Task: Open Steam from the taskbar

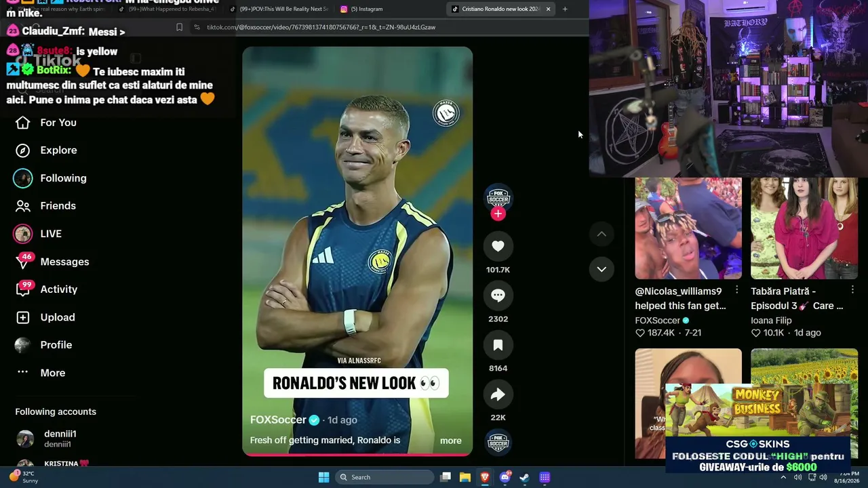Action: pyautogui.click(x=525, y=477)
